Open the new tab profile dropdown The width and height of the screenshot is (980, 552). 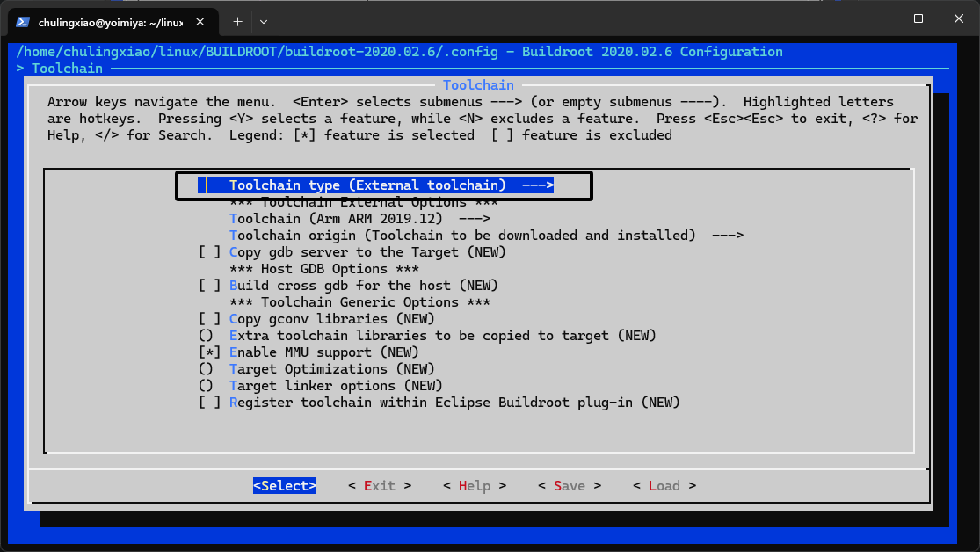pyautogui.click(x=264, y=22)
